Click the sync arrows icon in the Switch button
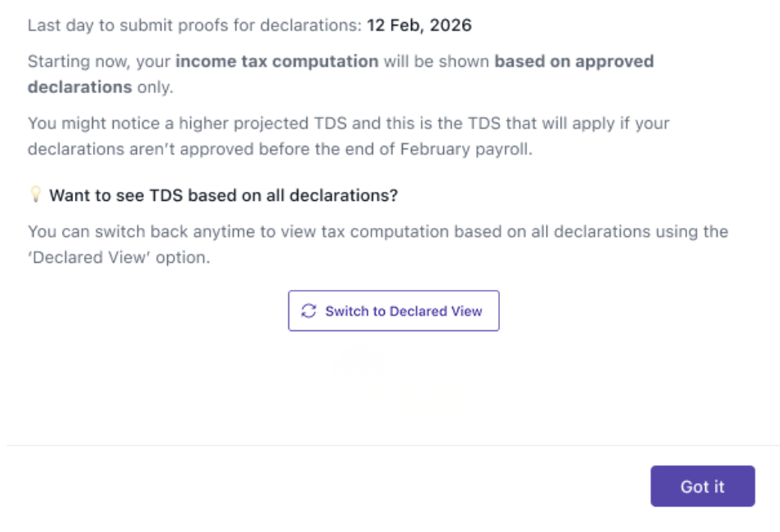The height and width of the screenshot is (532, 780). 309,311
